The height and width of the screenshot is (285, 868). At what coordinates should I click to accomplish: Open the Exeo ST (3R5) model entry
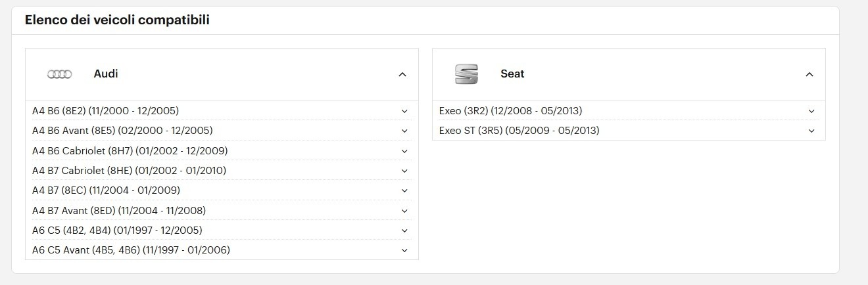pyautogui.click(x=519, y=131)
